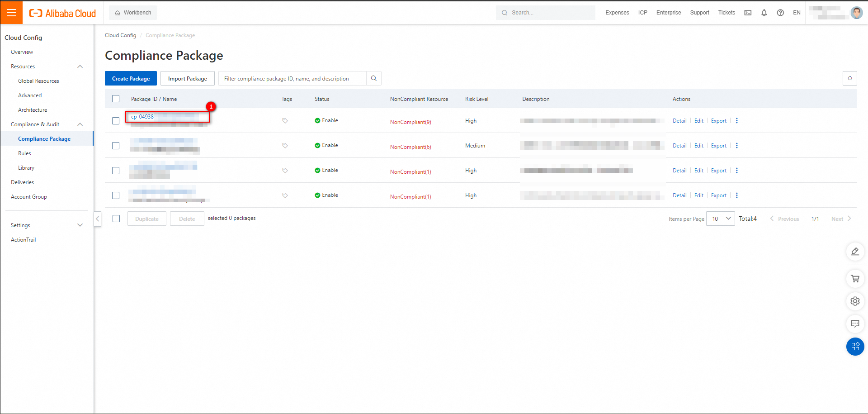This screenshot has height=414, width=868.
Task: Click the floating edit pencil icon
Action: coord(855,252)
